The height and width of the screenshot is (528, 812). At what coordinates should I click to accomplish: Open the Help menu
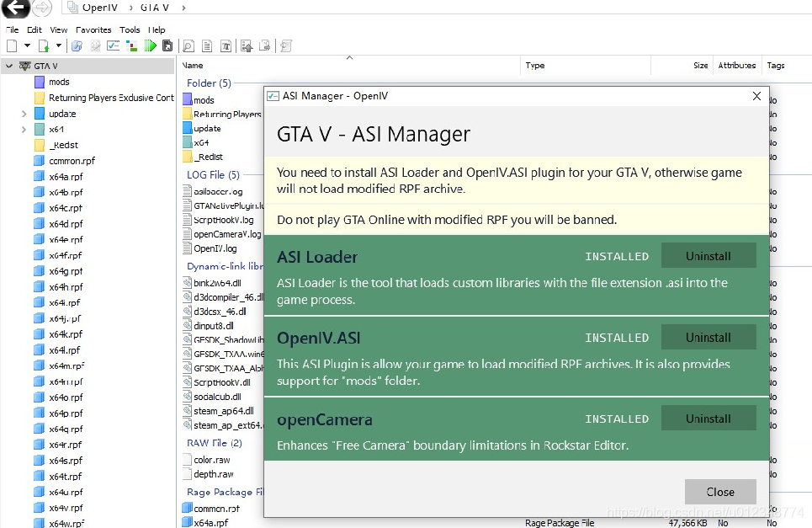(157, 30)
